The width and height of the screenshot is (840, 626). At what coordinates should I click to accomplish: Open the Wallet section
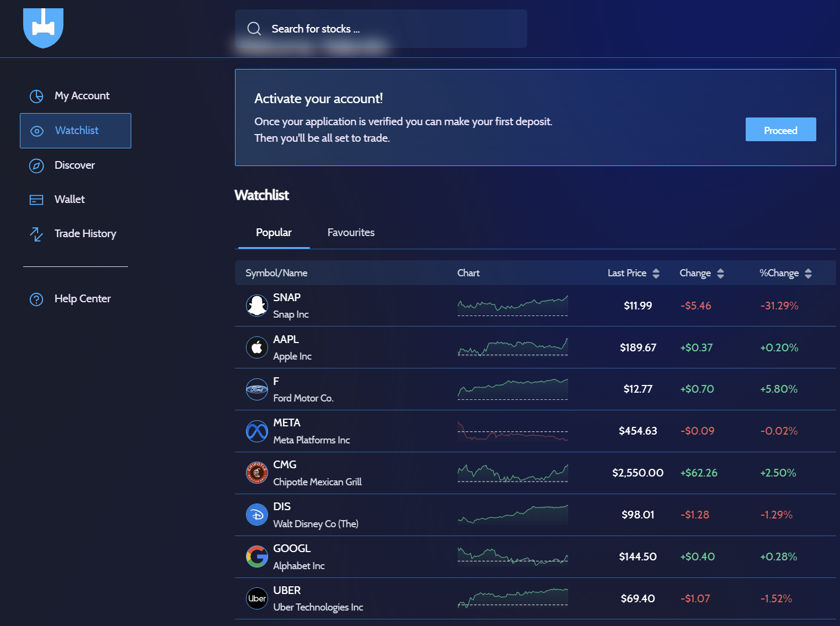point(69,200)
